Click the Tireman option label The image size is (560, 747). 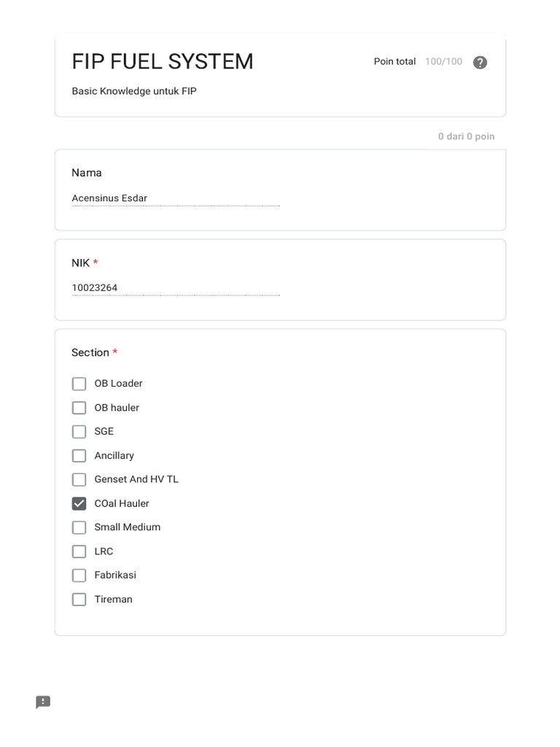tap(113, 600)
